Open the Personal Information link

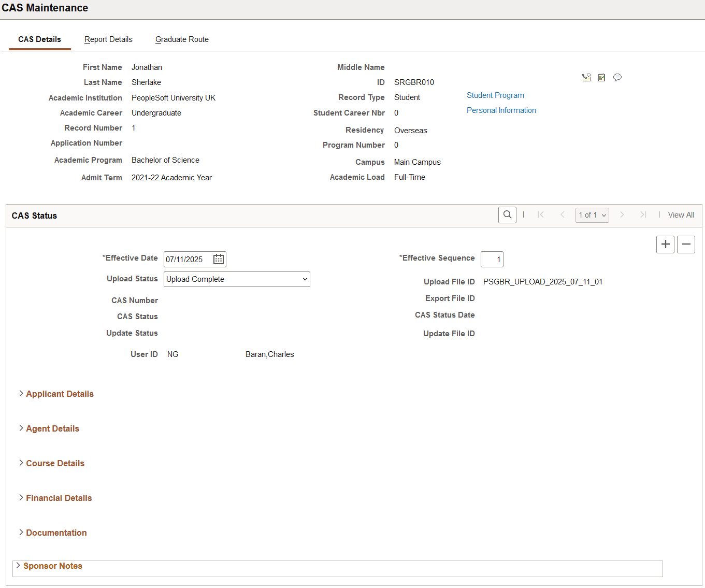point(501,110)
